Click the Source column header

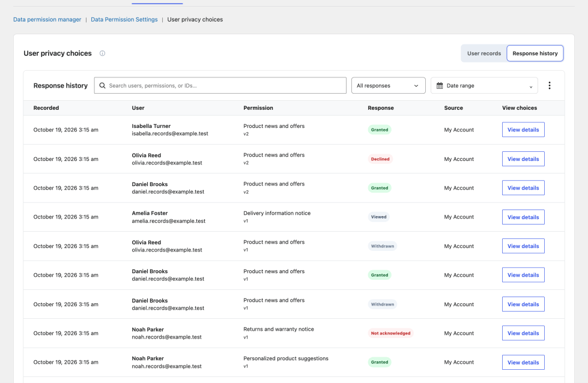[453, 108]
